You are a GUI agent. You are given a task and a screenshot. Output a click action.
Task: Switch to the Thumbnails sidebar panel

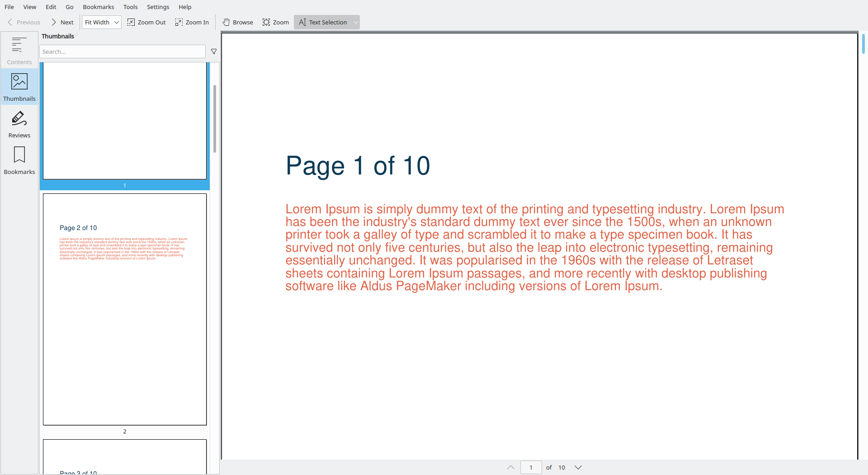pos(19,87)
